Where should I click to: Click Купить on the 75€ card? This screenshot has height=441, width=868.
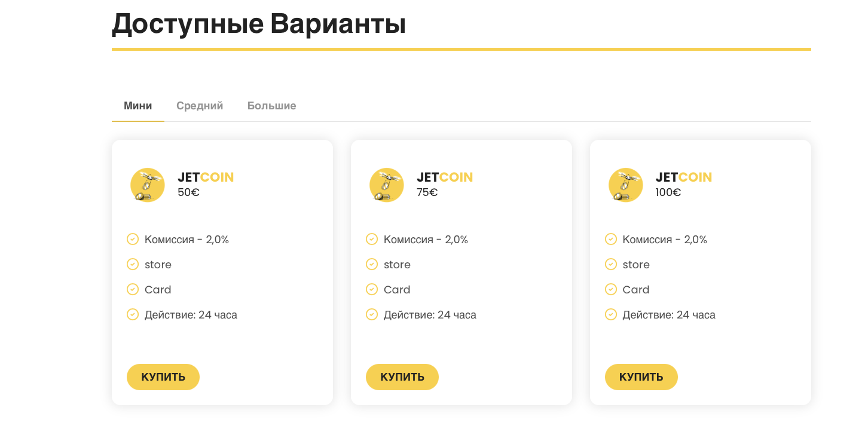click(x=402, y=377)
